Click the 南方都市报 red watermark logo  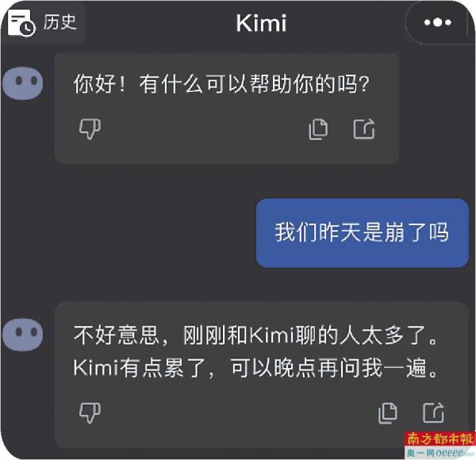click(x=440, y=439)
